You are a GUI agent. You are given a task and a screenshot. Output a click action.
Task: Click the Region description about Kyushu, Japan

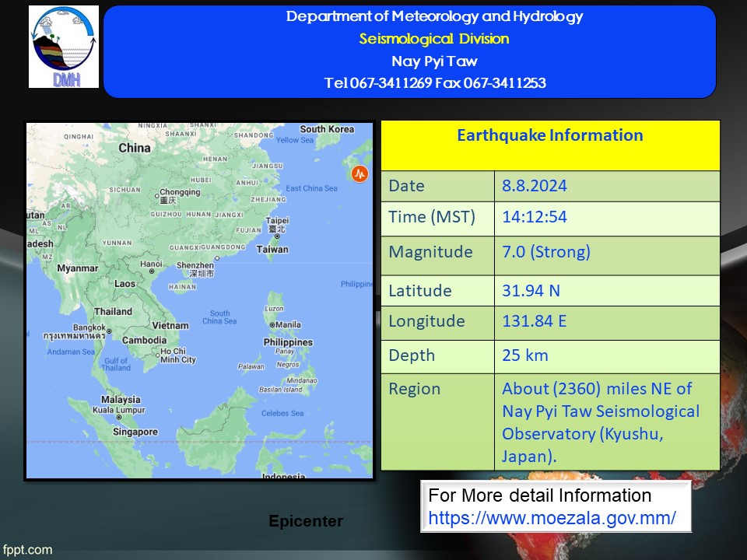pos(601,422)
